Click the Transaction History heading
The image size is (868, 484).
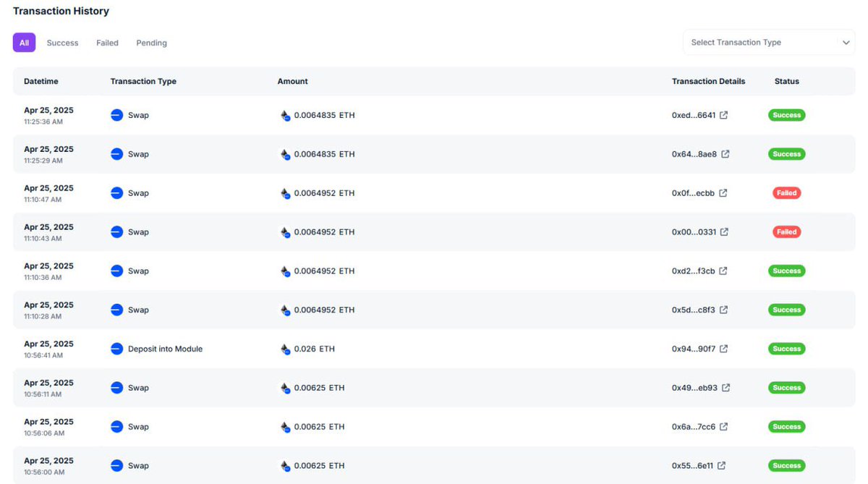point(61,11)
